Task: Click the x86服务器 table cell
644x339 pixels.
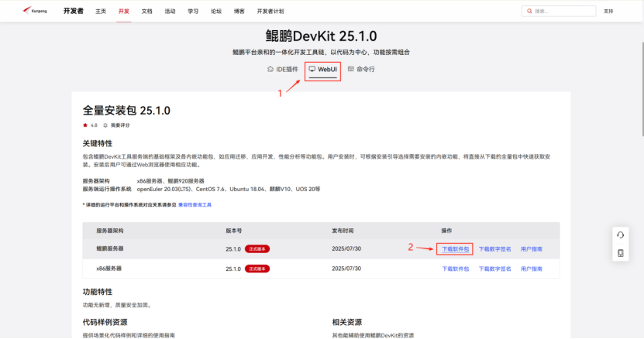Action: click(x=108, y=269)
